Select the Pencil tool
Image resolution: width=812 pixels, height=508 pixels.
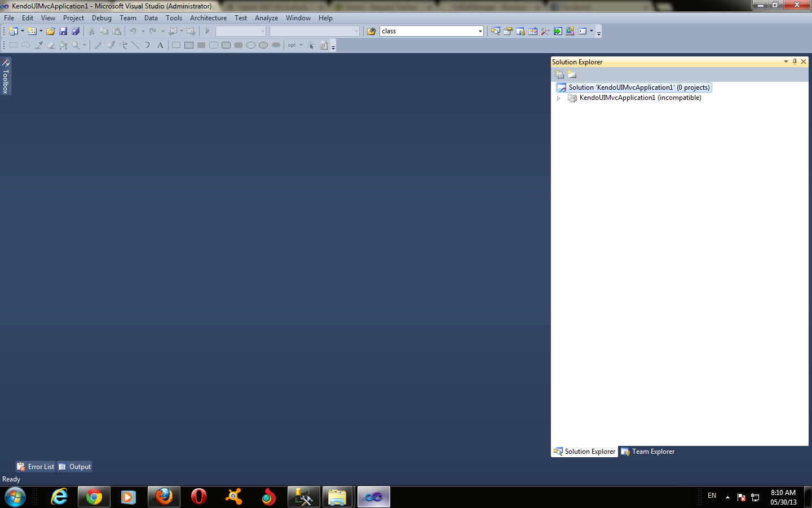coord(98,45)
